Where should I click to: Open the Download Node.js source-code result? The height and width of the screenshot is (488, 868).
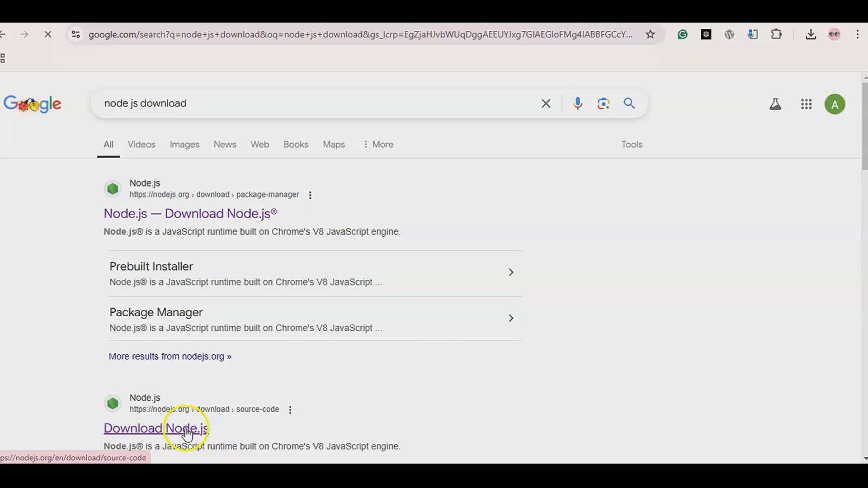tap(156, 428)
